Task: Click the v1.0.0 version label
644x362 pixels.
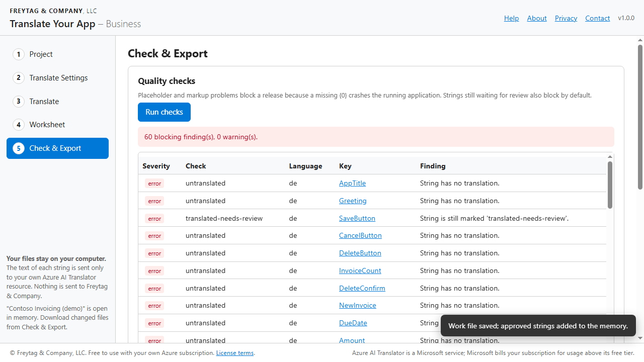Action: pyautogui.click(x=626, y=18)
